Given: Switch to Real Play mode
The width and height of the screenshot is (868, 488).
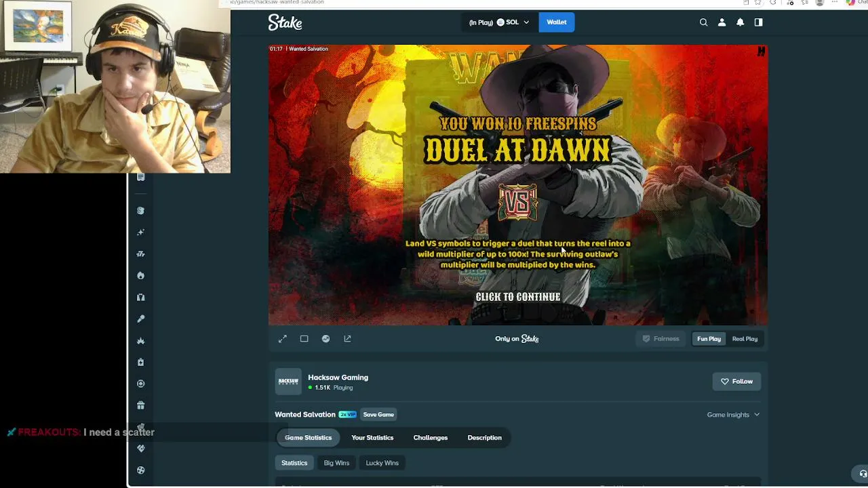Looking at the screenshot, I should tap(745, 339).
